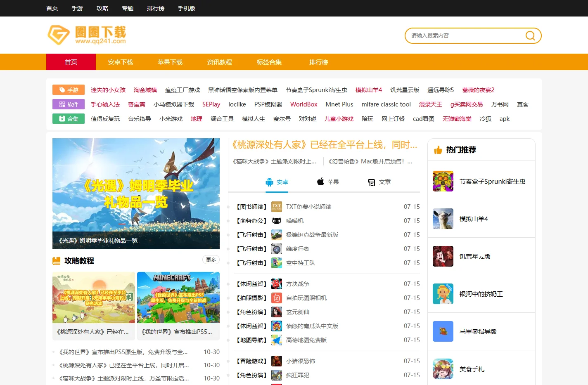Open news item 《猫咪大战争》主题派对限时上线

tap(123, 378)
